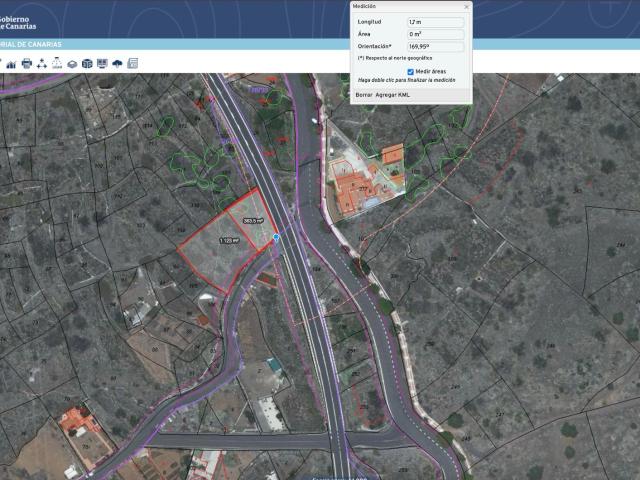This screenshot has height=480, width=640.
Task: Close the Medición dialog
Action: coord(466,6)
